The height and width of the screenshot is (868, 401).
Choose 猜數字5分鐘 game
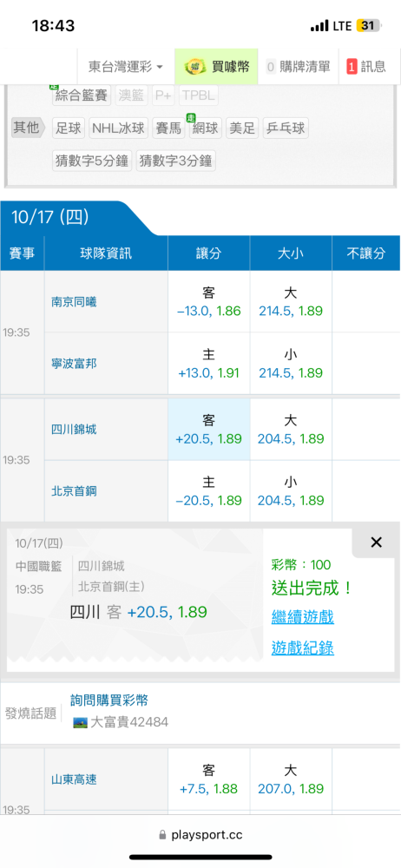coord(92,161)
